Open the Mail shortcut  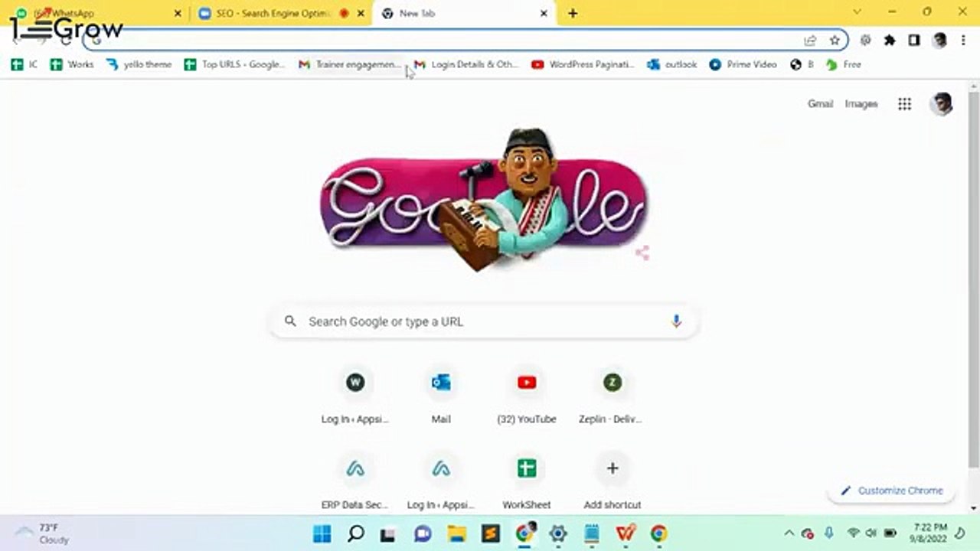[441, 396]
